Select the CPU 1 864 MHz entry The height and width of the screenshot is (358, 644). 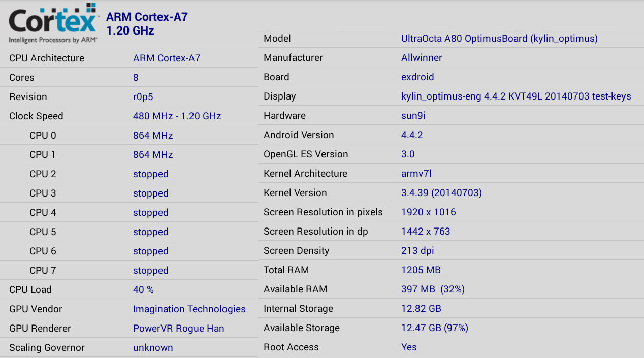click(129, 154)
